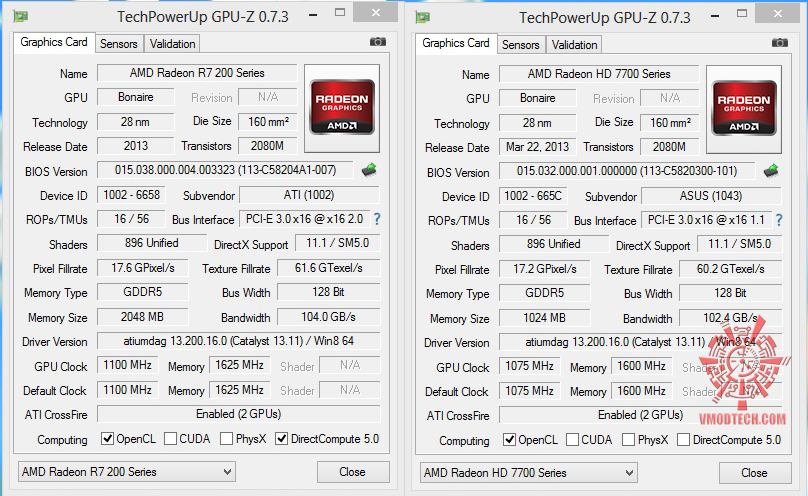Toggle OpenCL checkbox in HD 7700 window
808x496 pixels.
pyautogui.click(x=509, y=440)
